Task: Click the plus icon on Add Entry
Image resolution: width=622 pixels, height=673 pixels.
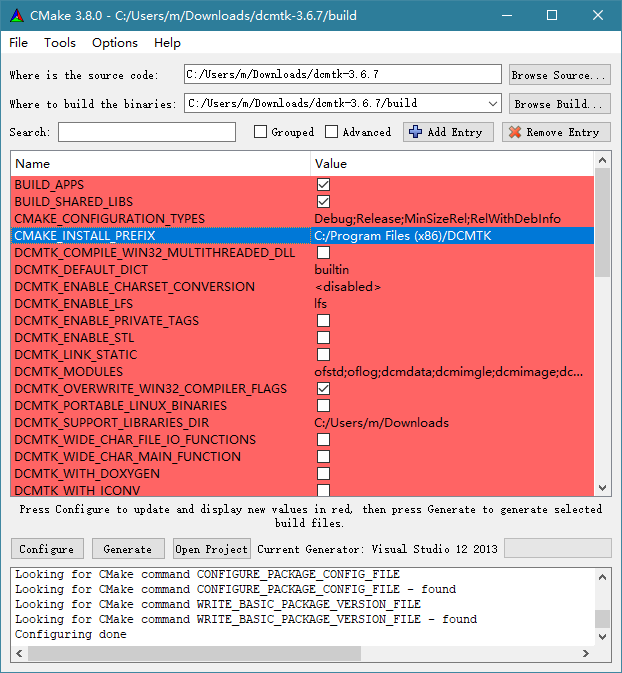Action: click(416, 132)
